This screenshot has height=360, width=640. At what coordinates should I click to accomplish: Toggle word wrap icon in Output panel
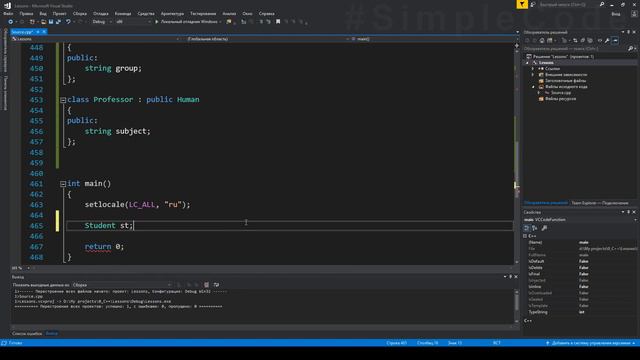(216, 284)
